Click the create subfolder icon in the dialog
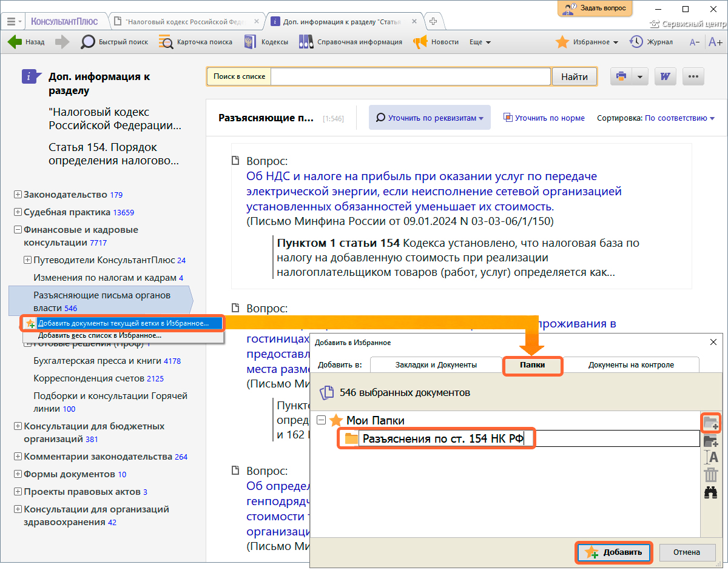Viewport: 728px width, 570px height. tap(710, 440)
